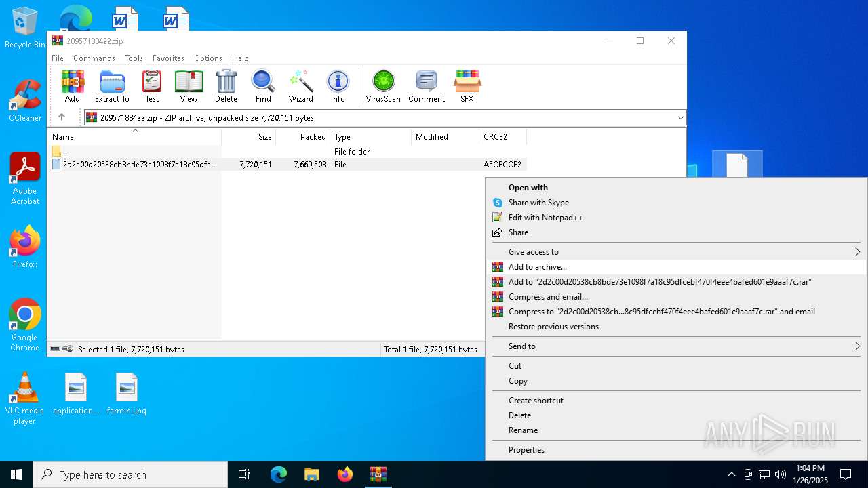
Task: Select the application... desktop image file
Action: [x=76, y=394]
